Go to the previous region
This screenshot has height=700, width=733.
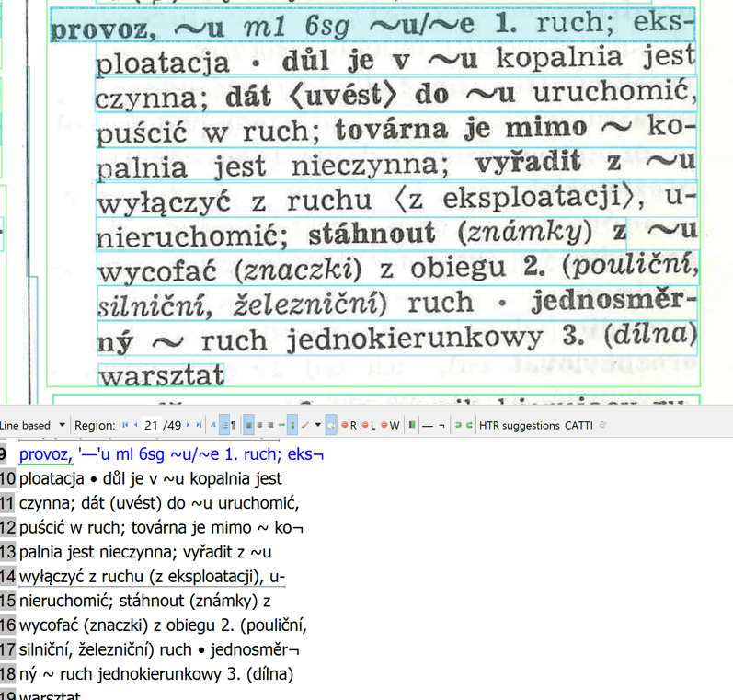tap(136, 425)
